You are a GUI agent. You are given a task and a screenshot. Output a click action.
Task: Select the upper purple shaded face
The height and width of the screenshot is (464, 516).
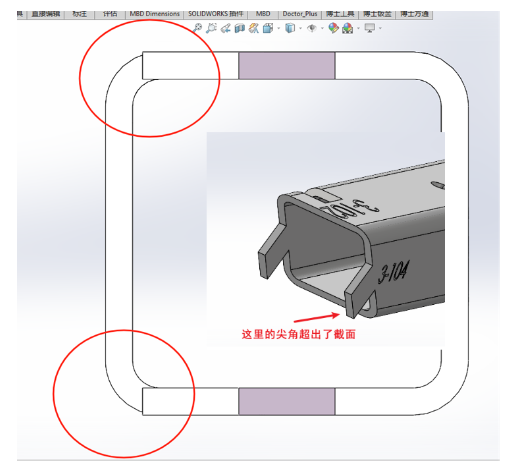tap(287, 65)
